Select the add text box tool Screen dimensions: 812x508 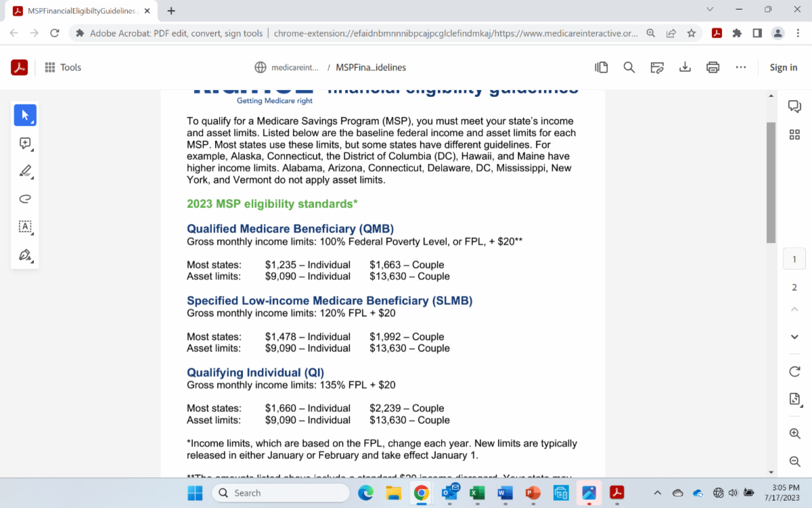[x=25, y=227]
